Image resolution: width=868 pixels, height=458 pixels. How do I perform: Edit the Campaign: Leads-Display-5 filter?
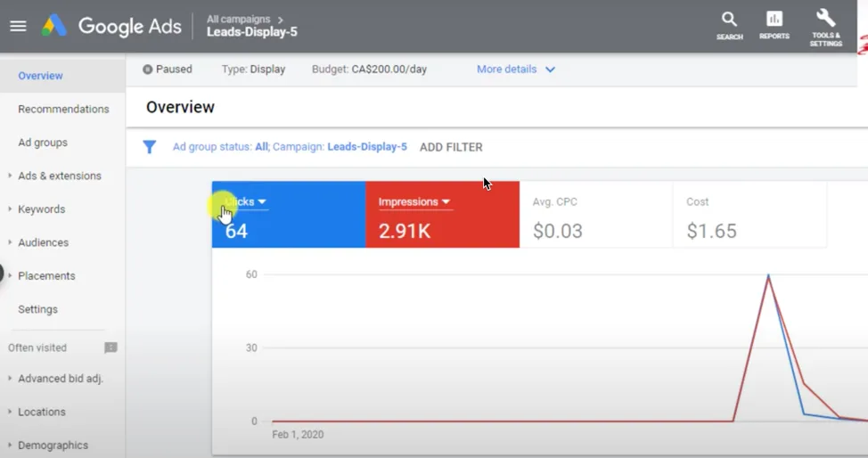[340, 147]
